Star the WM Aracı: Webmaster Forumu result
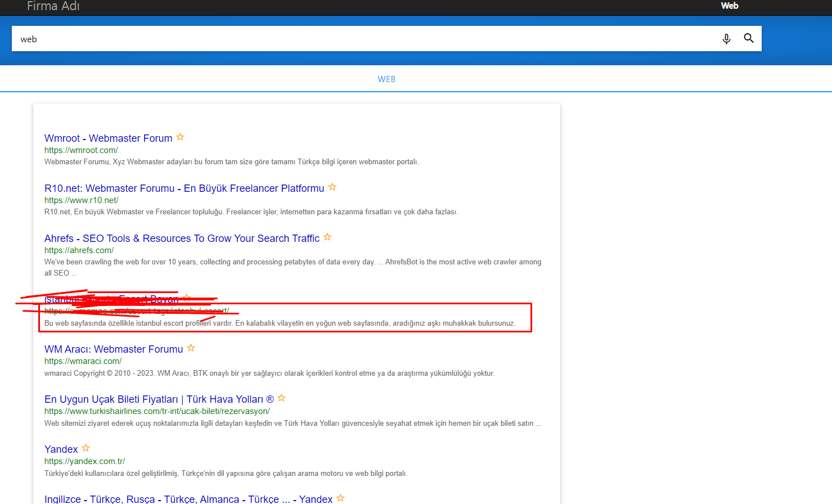This screenshot has height=504, width=832. tap(191, 348)
